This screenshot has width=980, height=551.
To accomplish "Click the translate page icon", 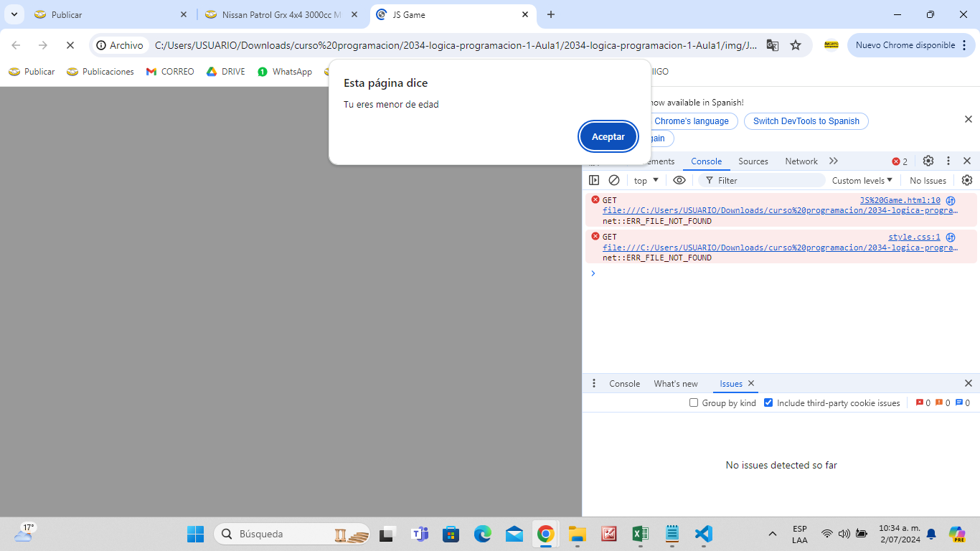I will tap(773, 45).
